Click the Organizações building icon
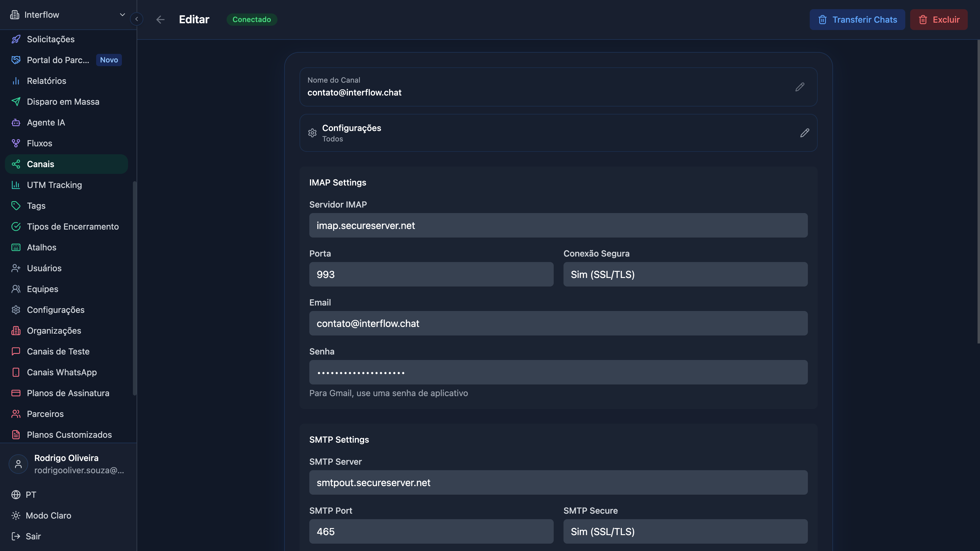 click(x=16, y=331)
